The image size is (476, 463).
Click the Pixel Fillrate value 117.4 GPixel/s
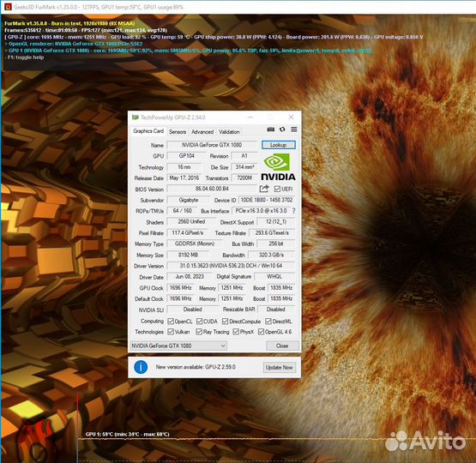point(188,233)
